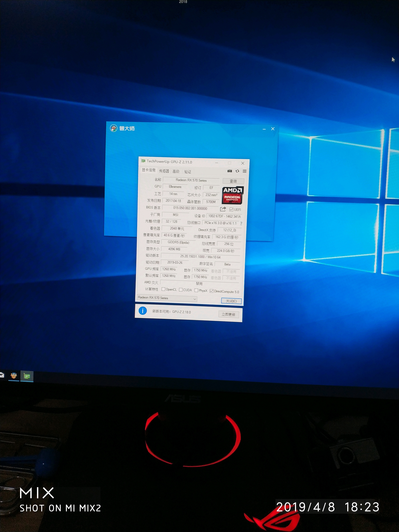The height and width of the screenshot is (532, 399).
Task: Click the BIOS export share icon
Action: (x=223, y=209)
